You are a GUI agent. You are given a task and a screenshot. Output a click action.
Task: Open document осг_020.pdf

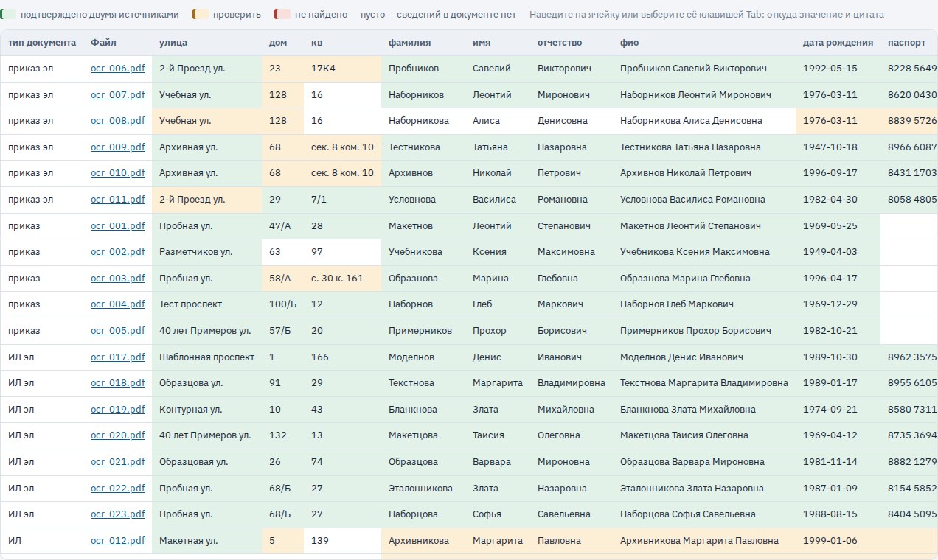point(118,435)
